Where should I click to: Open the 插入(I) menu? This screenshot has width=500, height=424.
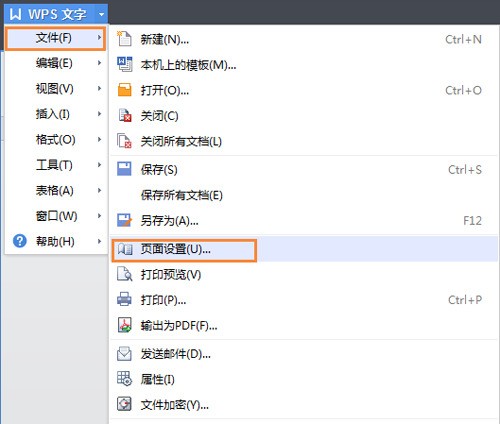tap(56, 114)
